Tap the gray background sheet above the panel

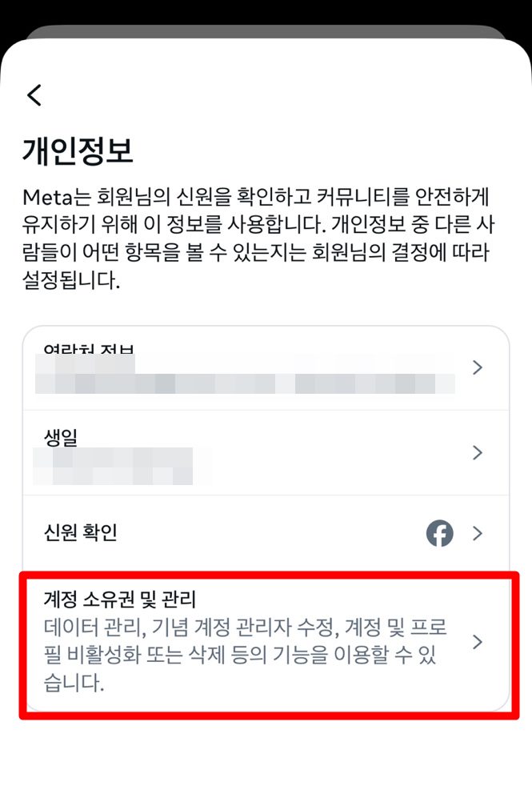click(266, 31)
